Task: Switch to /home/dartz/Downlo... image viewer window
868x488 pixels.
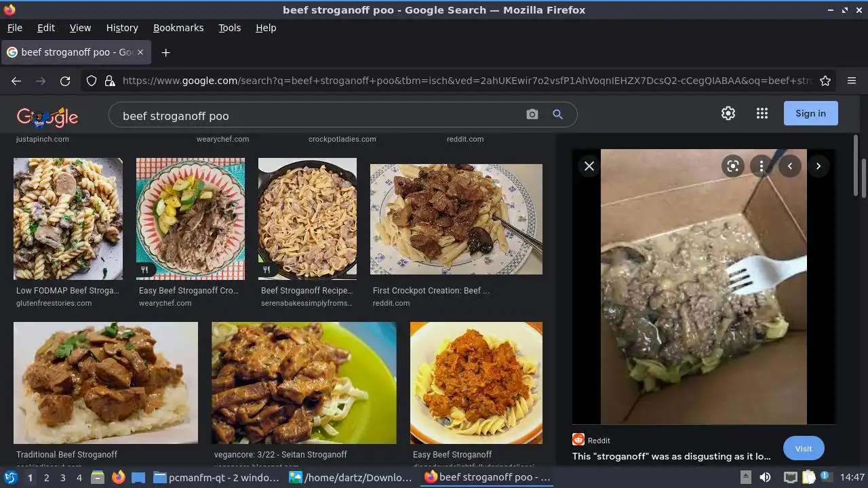Action: click(x=351, y=477)
